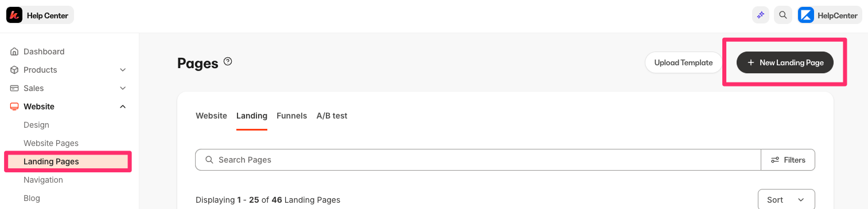Viewport: 868px width, 209px height.
Task: Click the Upload Template button
Action: pyautogui.click(x=683, y=62)
